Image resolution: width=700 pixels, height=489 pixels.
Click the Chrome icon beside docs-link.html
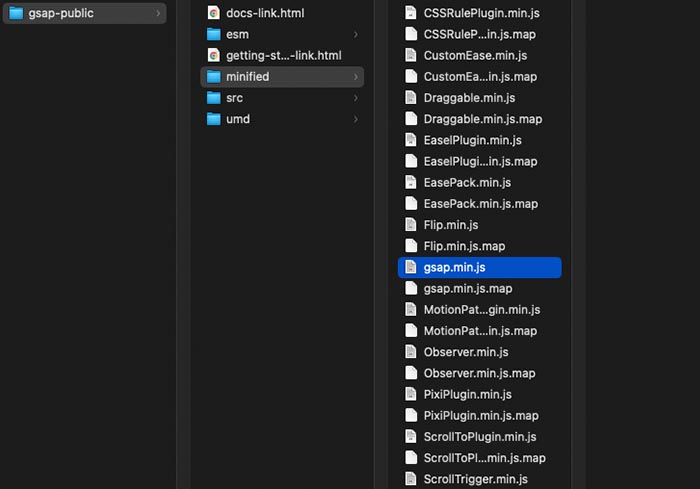tap(213, 13)
